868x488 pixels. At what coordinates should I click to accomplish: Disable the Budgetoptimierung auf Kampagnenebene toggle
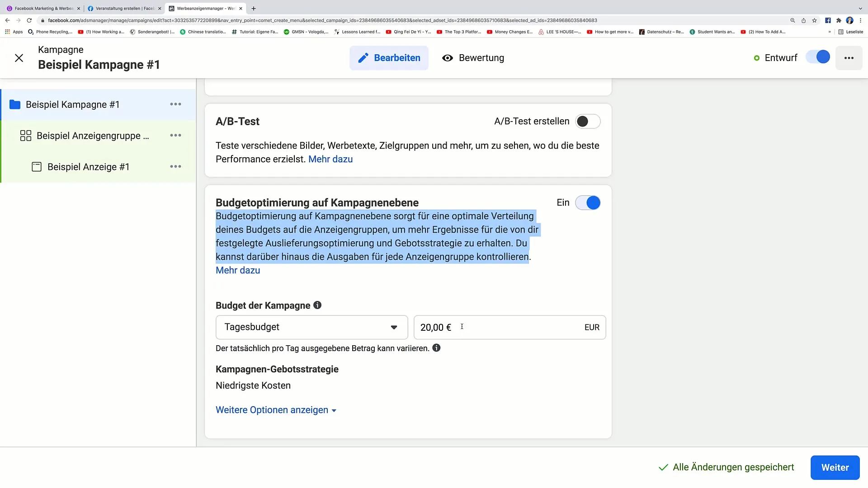point(589,202)
